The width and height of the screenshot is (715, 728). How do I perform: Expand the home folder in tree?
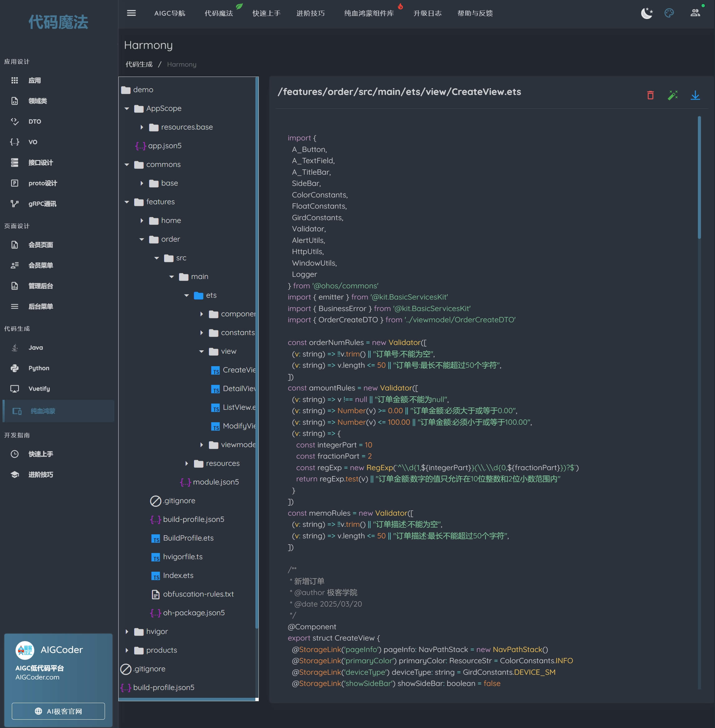(x=142, y=221)
